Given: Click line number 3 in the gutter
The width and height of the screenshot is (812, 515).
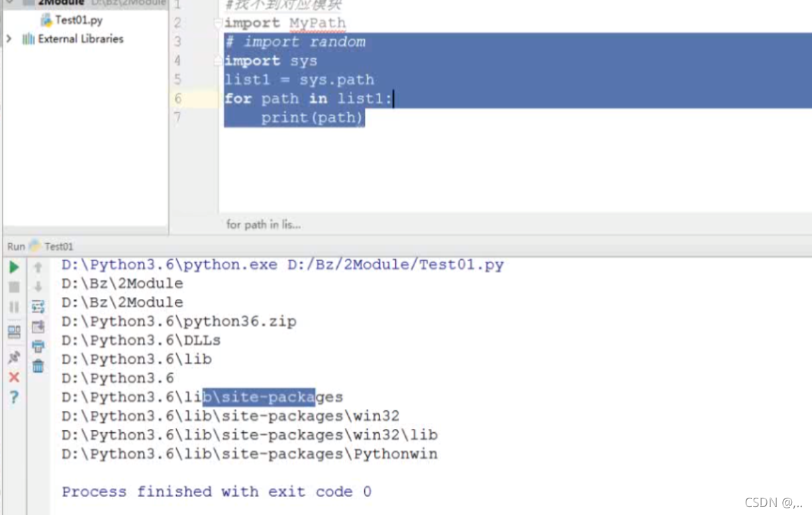Looking at the screenshot, I should tap(178, 42).
